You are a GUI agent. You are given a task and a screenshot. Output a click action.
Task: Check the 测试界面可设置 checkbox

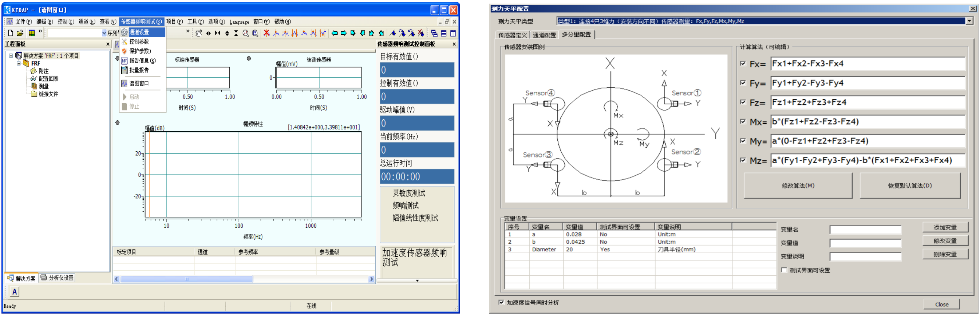[x=784, y=270]
